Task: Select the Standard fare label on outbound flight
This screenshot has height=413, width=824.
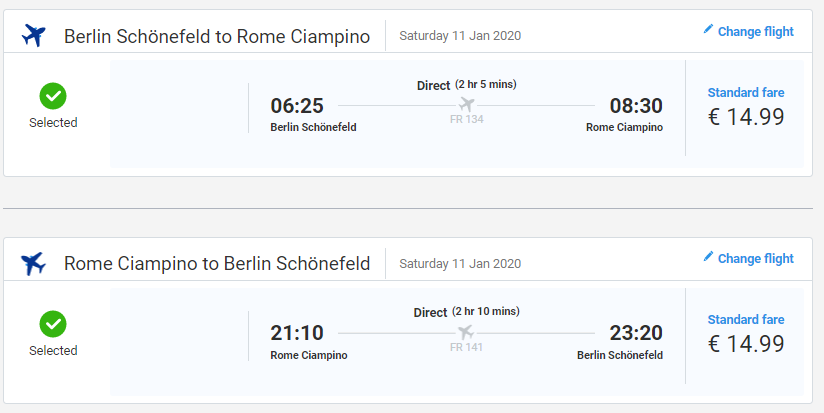Action: pos(746,92)
